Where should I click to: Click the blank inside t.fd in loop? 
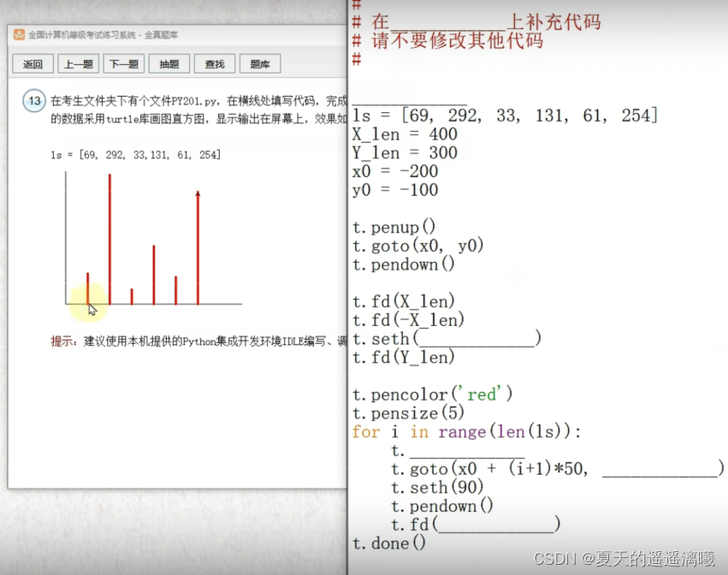(496, 525)
